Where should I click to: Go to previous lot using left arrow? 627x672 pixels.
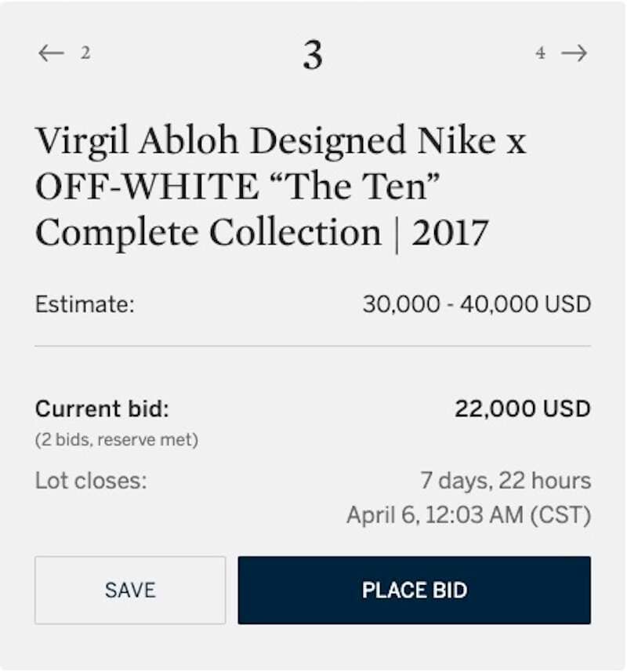tap(51, 53)
